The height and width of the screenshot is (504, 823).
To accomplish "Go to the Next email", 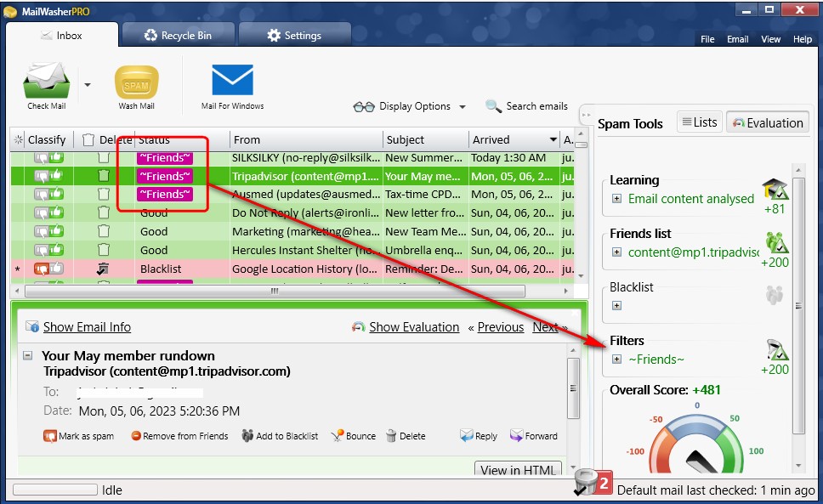I will click(x=545, y=327).
